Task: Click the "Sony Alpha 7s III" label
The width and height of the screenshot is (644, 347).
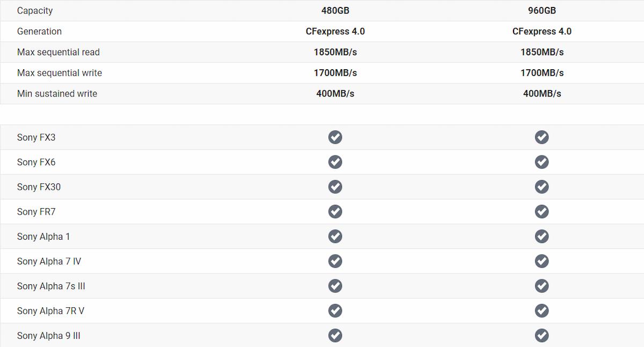Action: (x=51, y=286)
